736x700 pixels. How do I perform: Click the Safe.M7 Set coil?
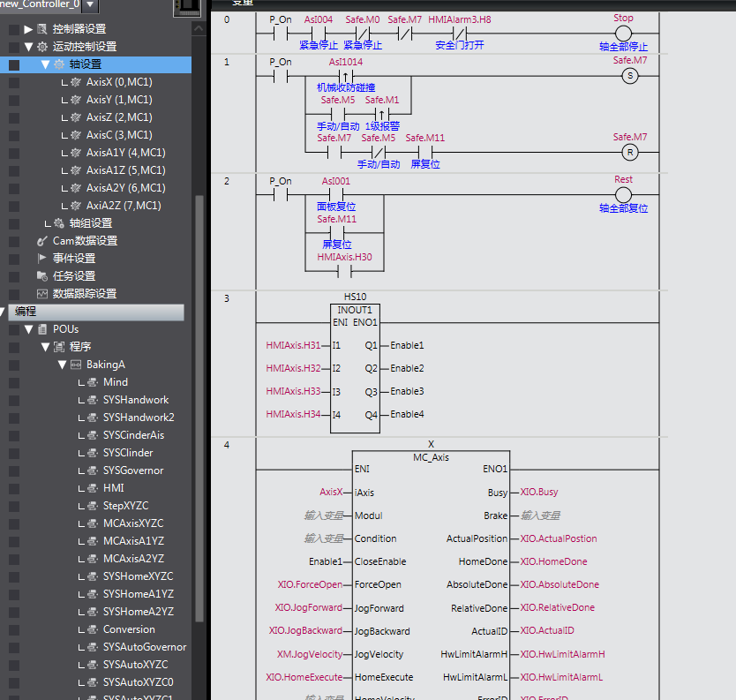(x=630, y=77)
